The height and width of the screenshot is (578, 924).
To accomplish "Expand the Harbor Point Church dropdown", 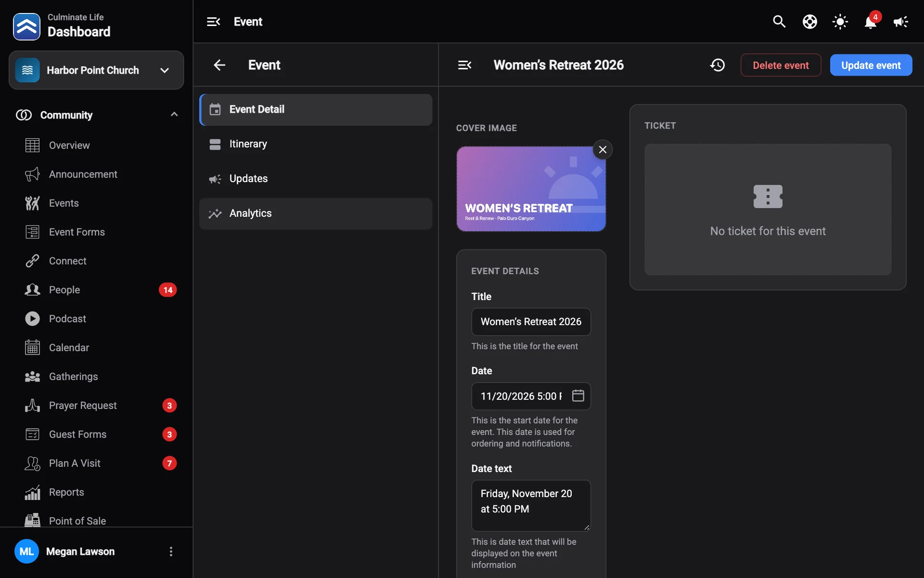I will coord(96,70).
